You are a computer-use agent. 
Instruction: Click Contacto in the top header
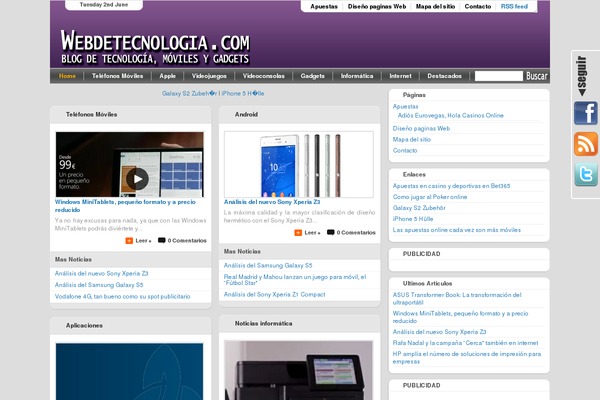478,7
